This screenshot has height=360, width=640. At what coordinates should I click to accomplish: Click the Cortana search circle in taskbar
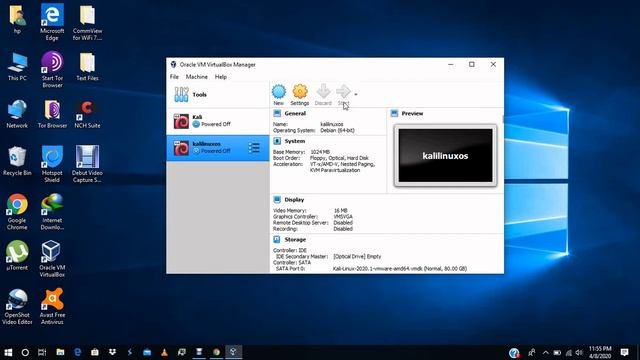click(25, 352)
